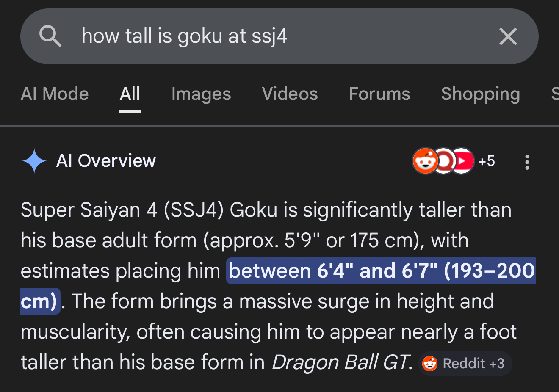The height and width of the screenshot is (392, 559).
Task: Switch to the AI Mode tab
Action: pos(55,94)
